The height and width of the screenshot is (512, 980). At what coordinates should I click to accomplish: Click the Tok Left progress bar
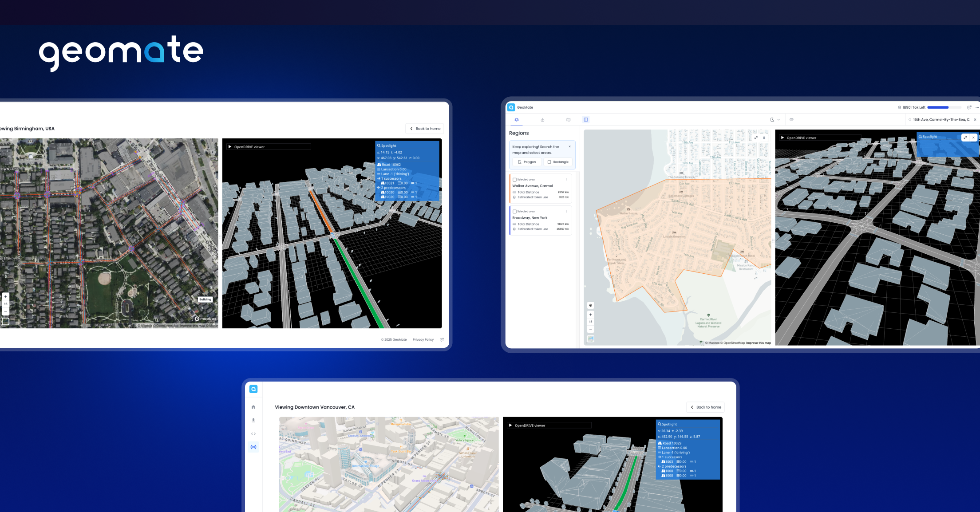pos(944,107)
